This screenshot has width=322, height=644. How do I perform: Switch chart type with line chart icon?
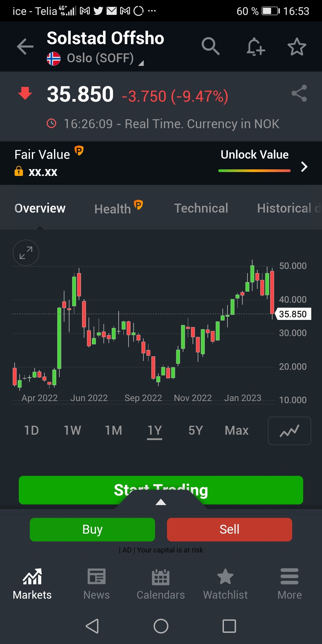point(289,431)
